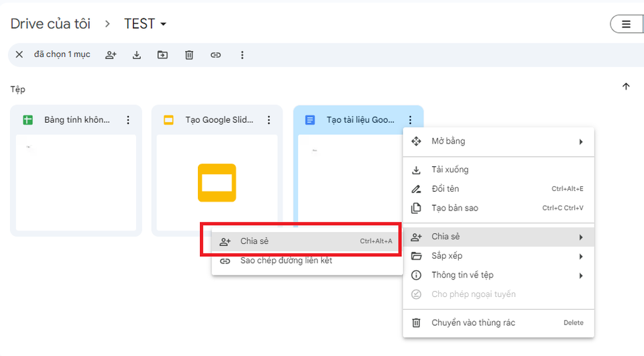Open the Tạo Google Slides file thumbnail

click(x=216, y=182)
